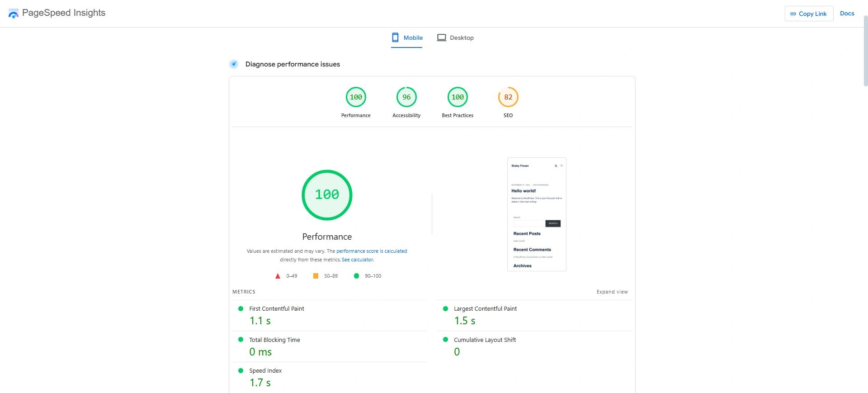Screen dimensions: 868x393
Task: Click the Total Blocking Time label
Action: (274, 340)
